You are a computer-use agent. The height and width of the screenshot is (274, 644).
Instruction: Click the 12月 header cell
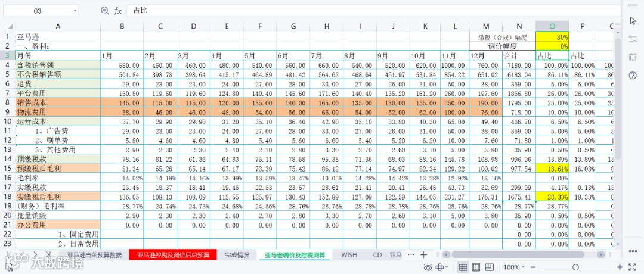pyautogui.click(x=486, y=55)
